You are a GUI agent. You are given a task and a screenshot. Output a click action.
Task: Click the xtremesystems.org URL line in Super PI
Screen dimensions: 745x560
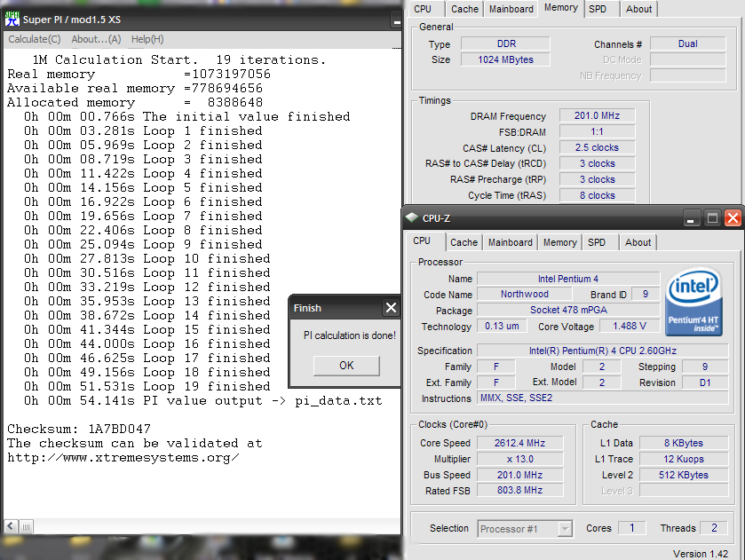pos(123,457)
